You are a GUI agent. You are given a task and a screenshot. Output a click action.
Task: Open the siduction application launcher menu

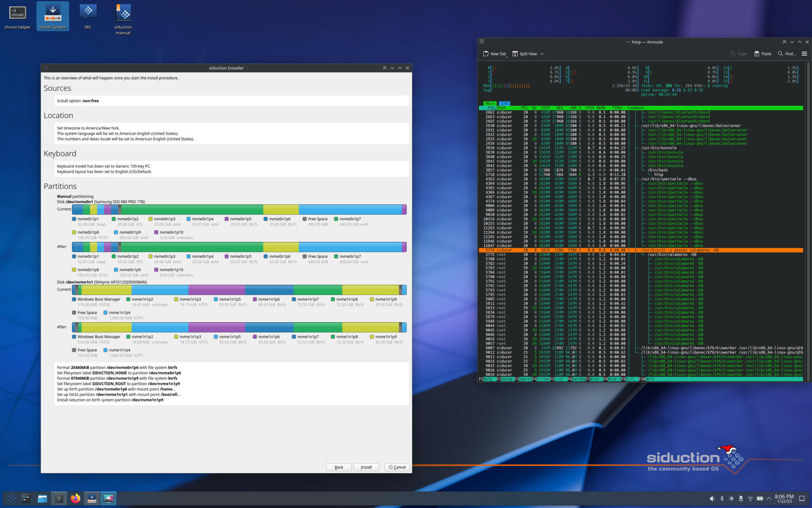tap(11, 498)
